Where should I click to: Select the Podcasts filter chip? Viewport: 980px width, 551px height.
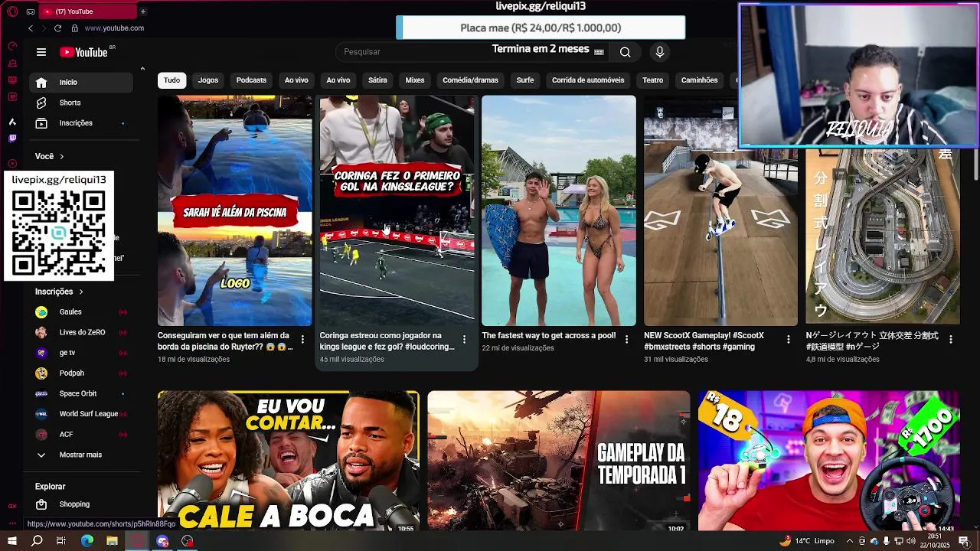click(251, 80)
